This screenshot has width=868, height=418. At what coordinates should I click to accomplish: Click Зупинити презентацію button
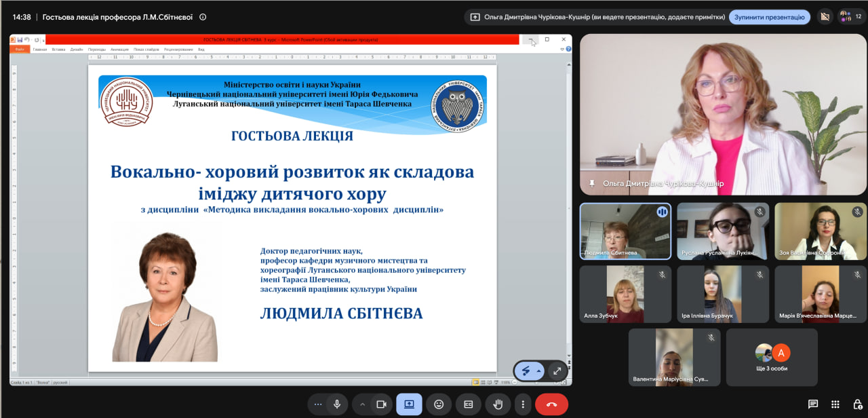pos(770,17)
